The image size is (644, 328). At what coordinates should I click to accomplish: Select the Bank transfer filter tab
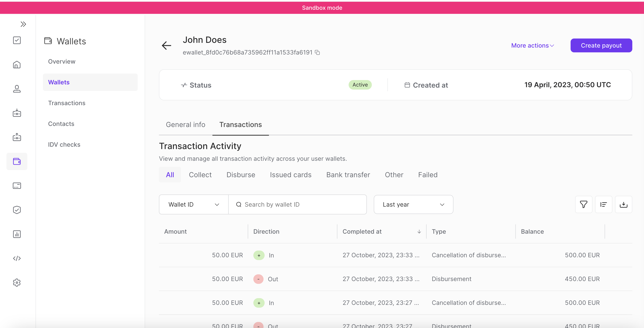point(348,175)
